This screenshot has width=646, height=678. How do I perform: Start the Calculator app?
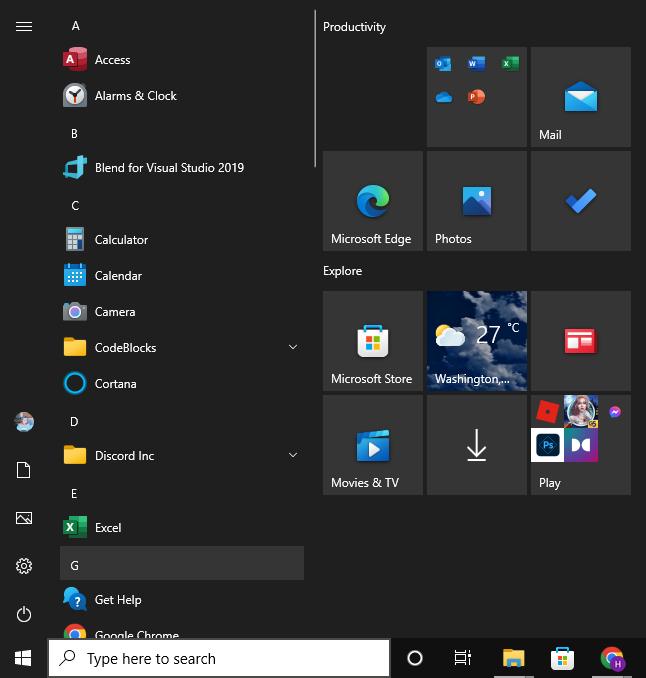182,240
